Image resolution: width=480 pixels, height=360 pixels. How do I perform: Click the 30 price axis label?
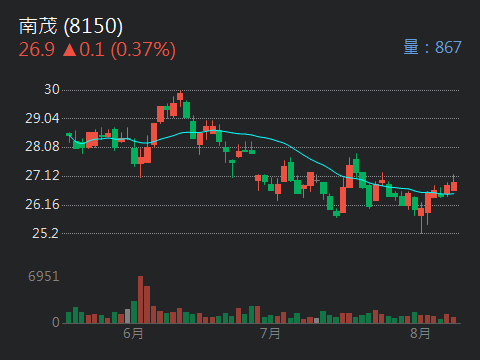(52, 89)
